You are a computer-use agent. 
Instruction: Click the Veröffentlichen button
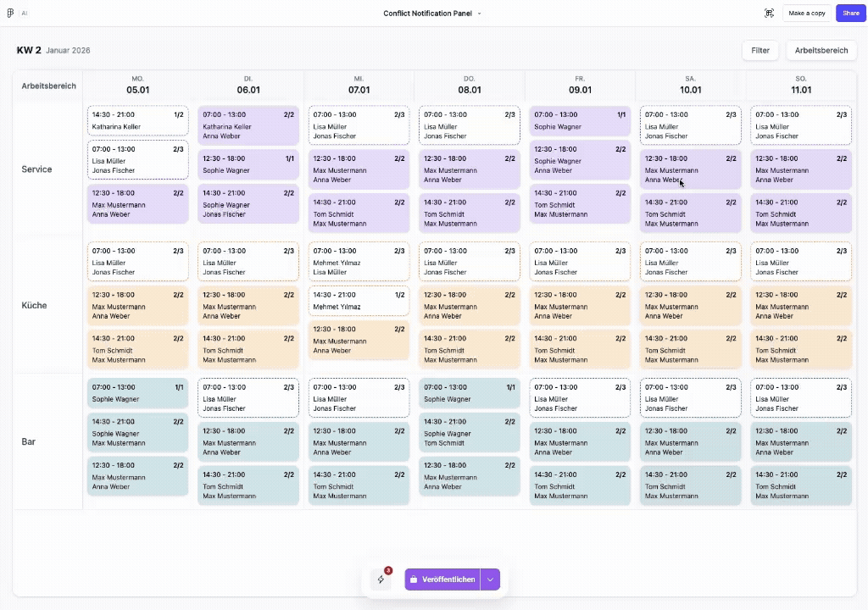tap(442, 579)
